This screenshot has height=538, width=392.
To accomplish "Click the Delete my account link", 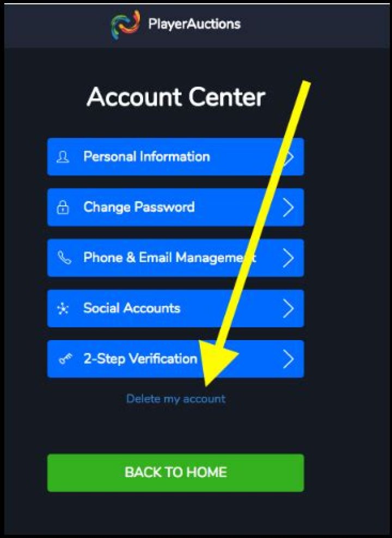I will point(176,398).
